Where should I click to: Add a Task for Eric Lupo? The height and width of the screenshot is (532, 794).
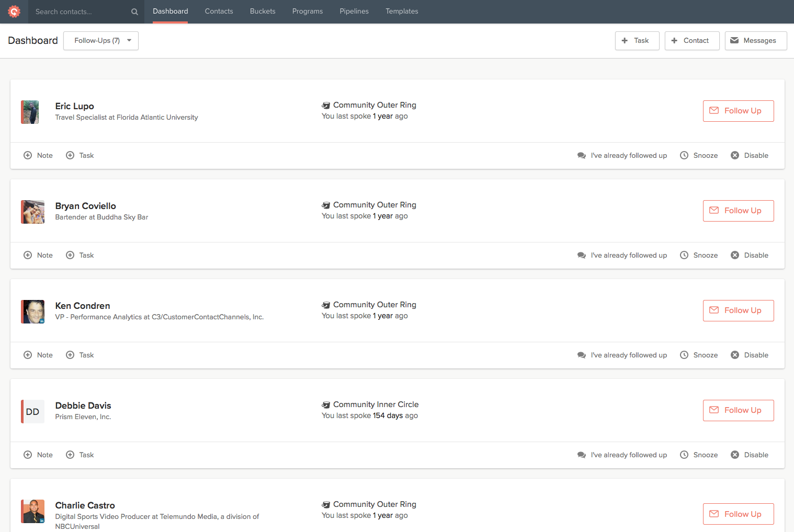tap(80, 155)
